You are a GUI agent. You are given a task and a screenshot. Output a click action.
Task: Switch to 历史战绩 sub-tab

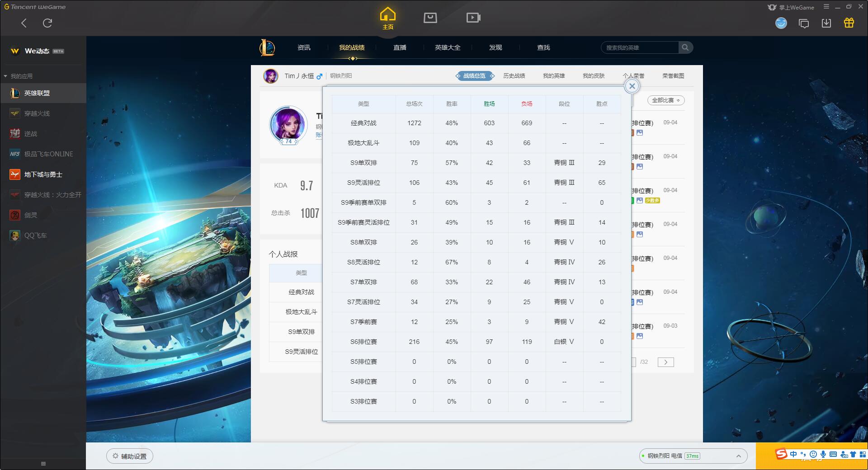(x=514, y=76)
